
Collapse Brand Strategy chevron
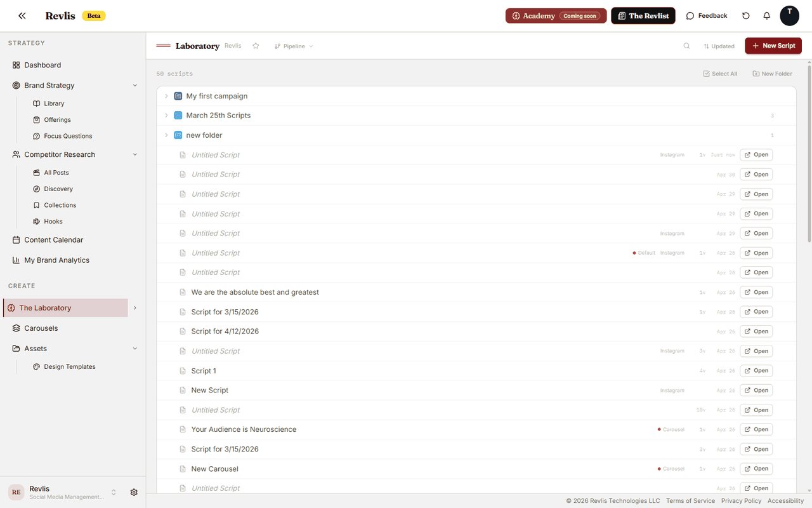tap(134, 85)
